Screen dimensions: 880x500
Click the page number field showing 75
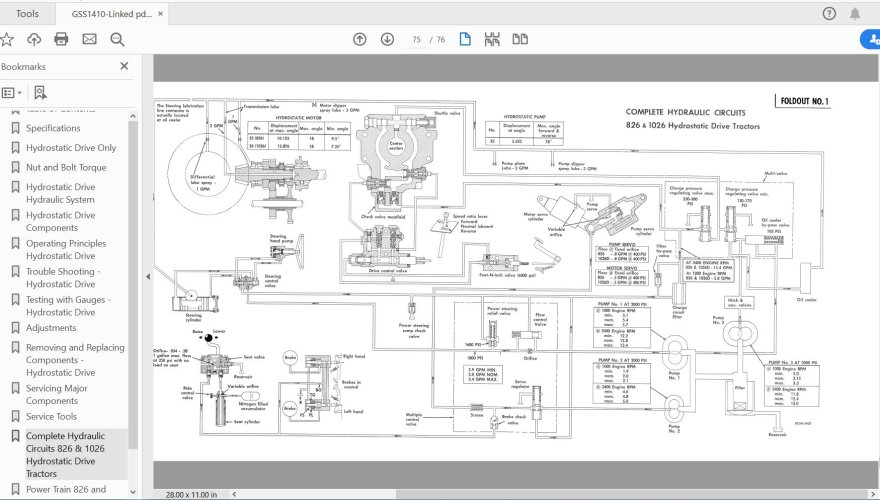(x=416, y=40)
